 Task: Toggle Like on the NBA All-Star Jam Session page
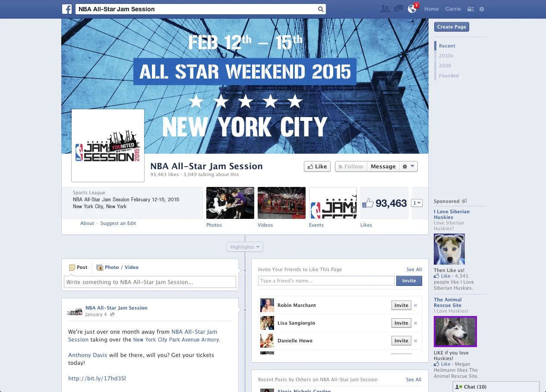click(x=317, y=166)
